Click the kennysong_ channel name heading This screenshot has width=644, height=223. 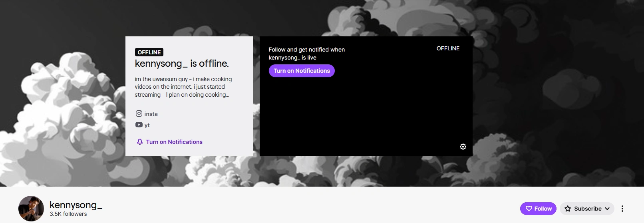click(76, 205)
